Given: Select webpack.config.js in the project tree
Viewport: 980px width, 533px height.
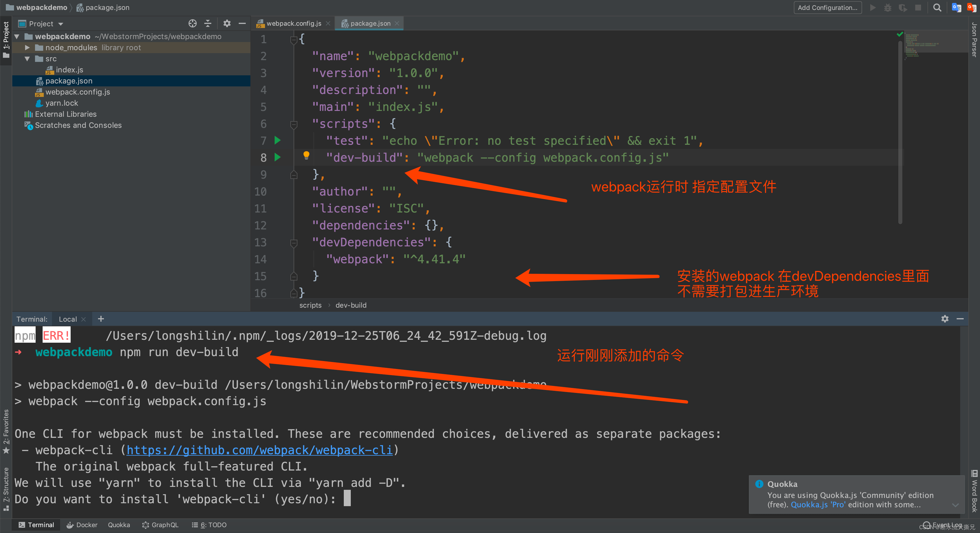Looking at the screenshot, I should pos(78,92).
